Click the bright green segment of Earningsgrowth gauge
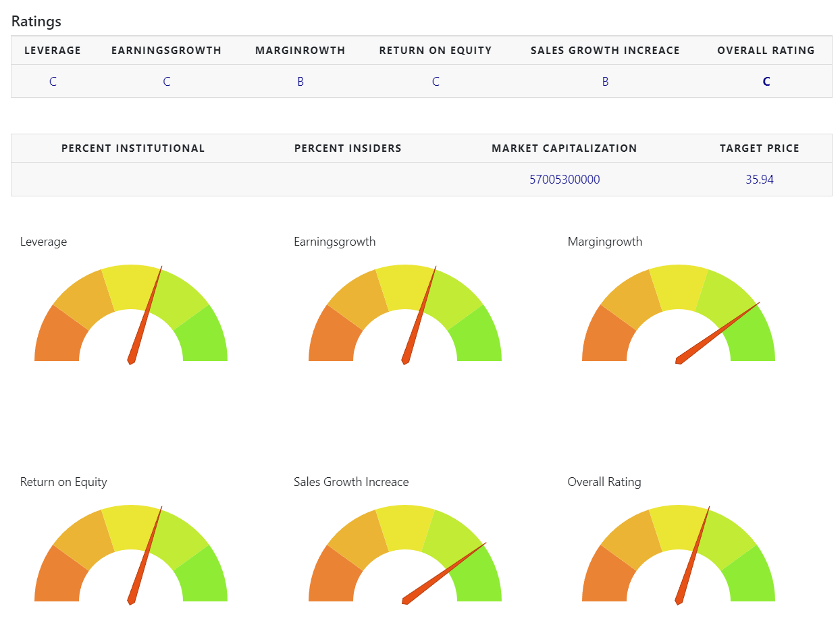 [x=481, y=337]
